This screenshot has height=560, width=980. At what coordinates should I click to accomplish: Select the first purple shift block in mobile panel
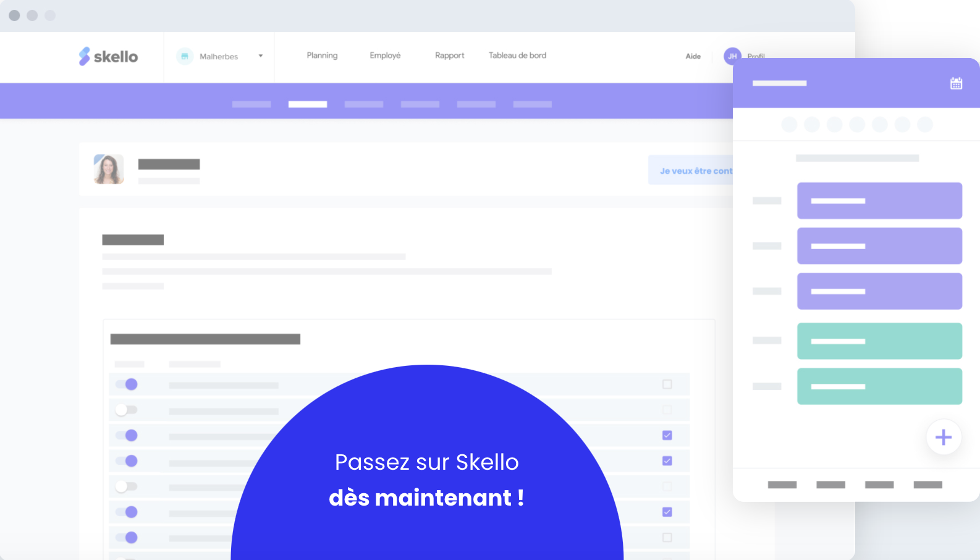tap(879, 201)
